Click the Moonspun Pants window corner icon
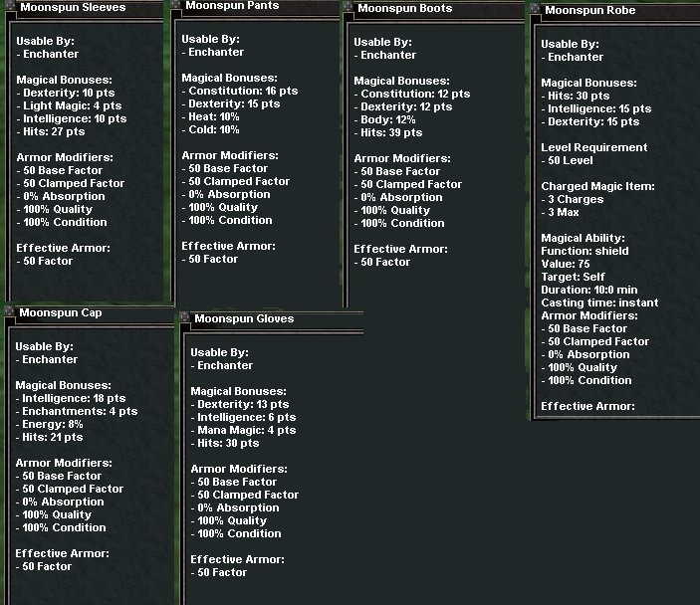This screenshot has width=700, height=605. tap(175, 5)
